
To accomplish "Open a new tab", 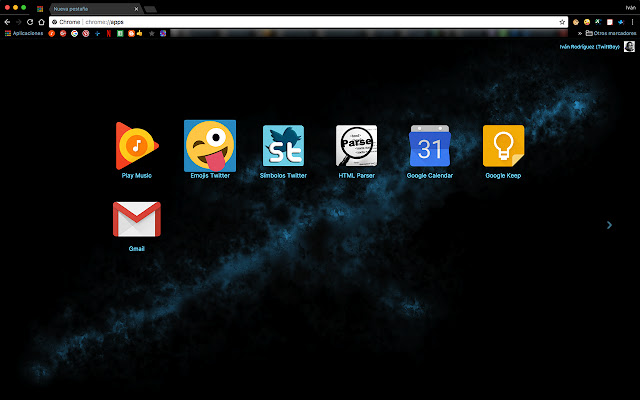I will tap(150, 9).
